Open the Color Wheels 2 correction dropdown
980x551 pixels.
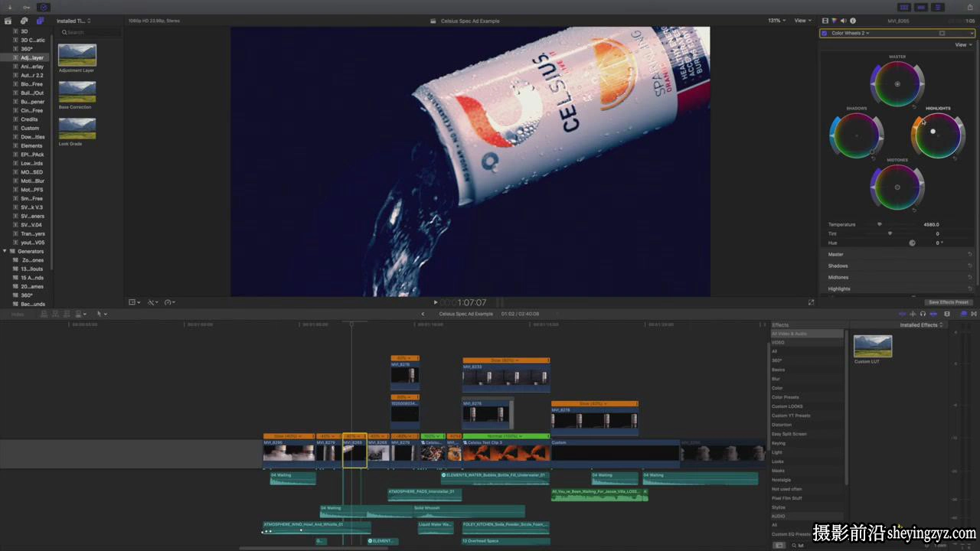click(851, 33)
